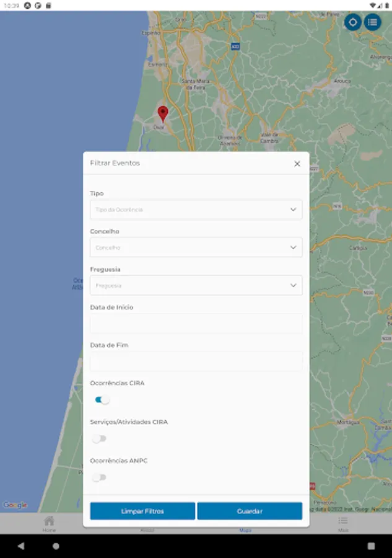This screenshot has height=558, width=392.
Task: Click the Limpar Filtros button
Action: coord(142,511)
